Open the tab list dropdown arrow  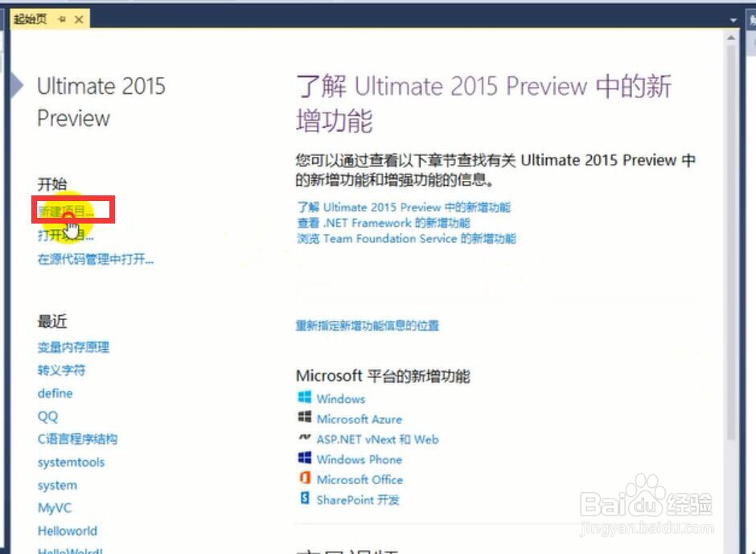tap(733, 20)
